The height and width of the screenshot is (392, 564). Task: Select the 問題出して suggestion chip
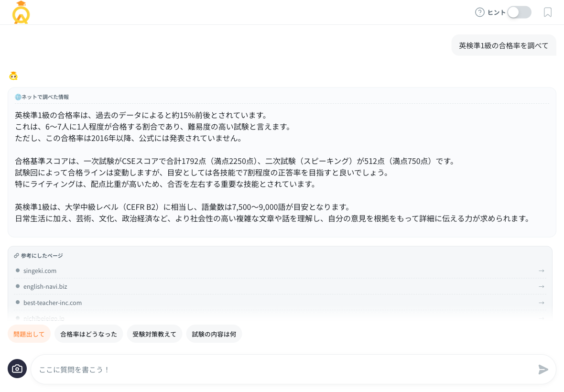[x=29, y=334]
